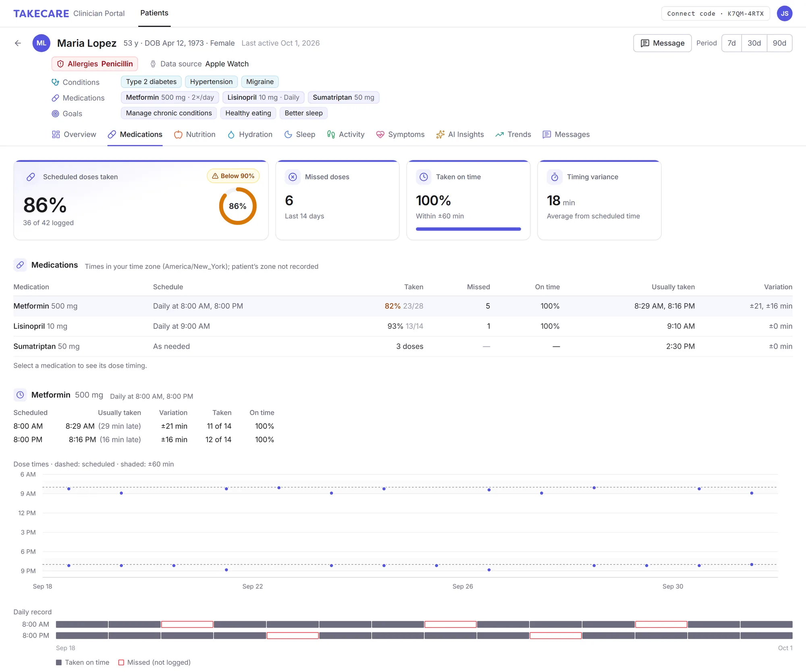Click the Better sleep goal chip
This screenshot has height=672, width=806.
(x=303, y=113)
